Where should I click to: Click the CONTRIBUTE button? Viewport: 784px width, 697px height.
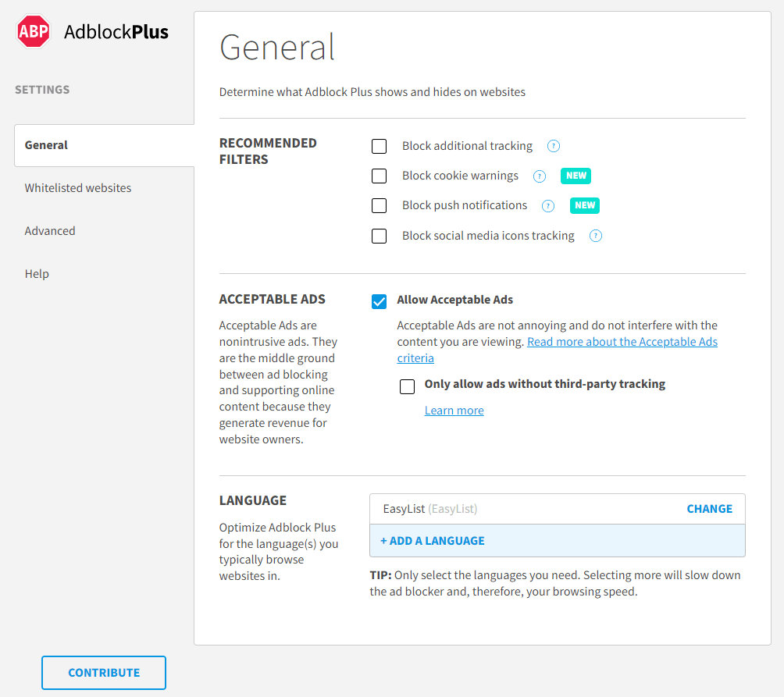[x=103, y=672]
